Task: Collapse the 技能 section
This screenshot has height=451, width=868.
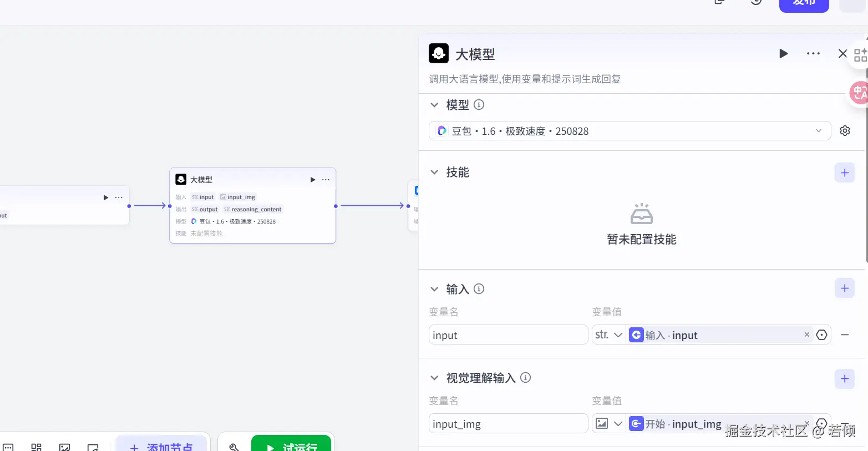Action: click(x=434, y=173)
